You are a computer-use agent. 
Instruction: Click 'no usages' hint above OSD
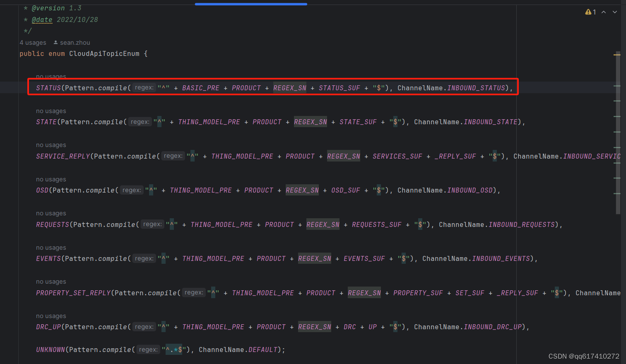51,179
